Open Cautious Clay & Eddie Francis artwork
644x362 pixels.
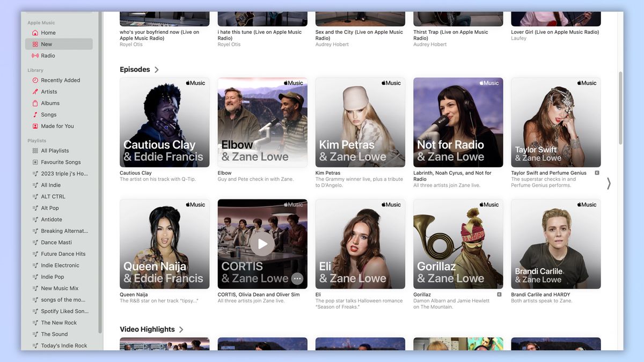(165, 122)
